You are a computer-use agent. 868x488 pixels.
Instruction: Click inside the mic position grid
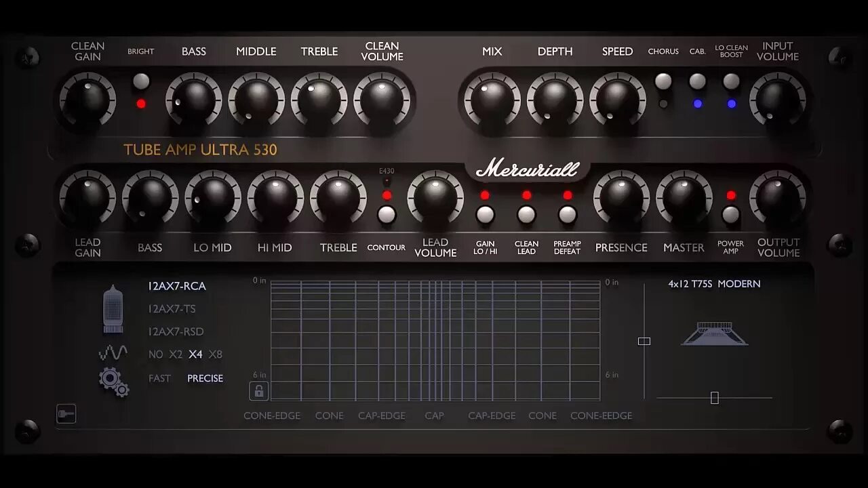tap(435, 340)
